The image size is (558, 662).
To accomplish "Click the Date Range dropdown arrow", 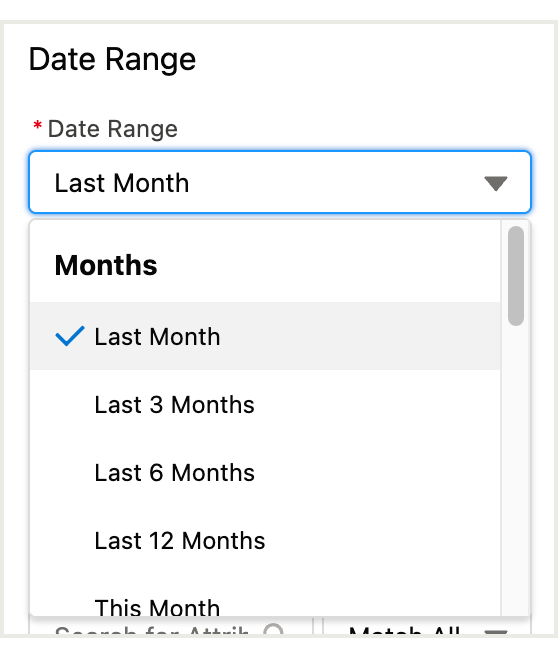I will point(496,184).
